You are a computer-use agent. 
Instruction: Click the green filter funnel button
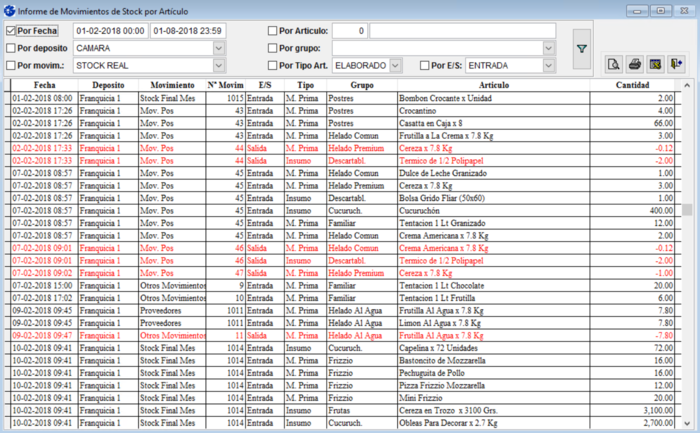pos(583,47)
